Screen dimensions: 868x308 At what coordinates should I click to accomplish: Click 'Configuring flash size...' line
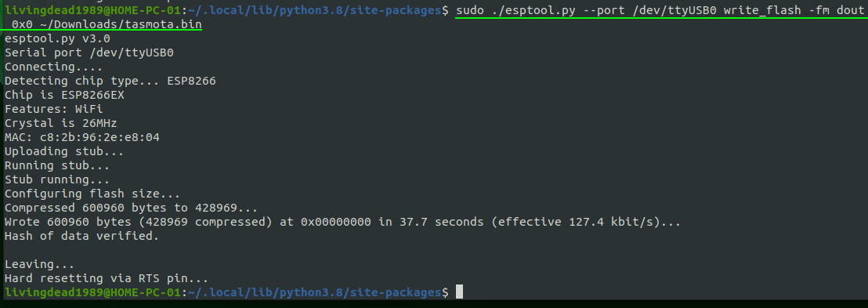coord(92,194)
